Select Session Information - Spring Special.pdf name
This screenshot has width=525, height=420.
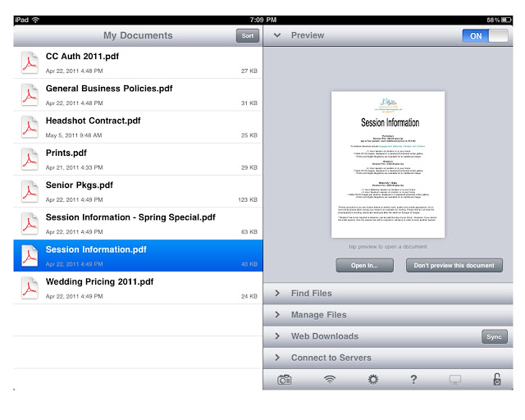130,217
